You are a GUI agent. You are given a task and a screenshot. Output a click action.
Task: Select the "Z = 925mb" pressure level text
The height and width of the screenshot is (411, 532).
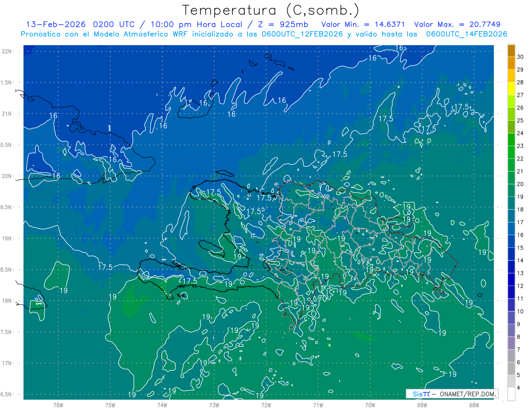(284, 24)
